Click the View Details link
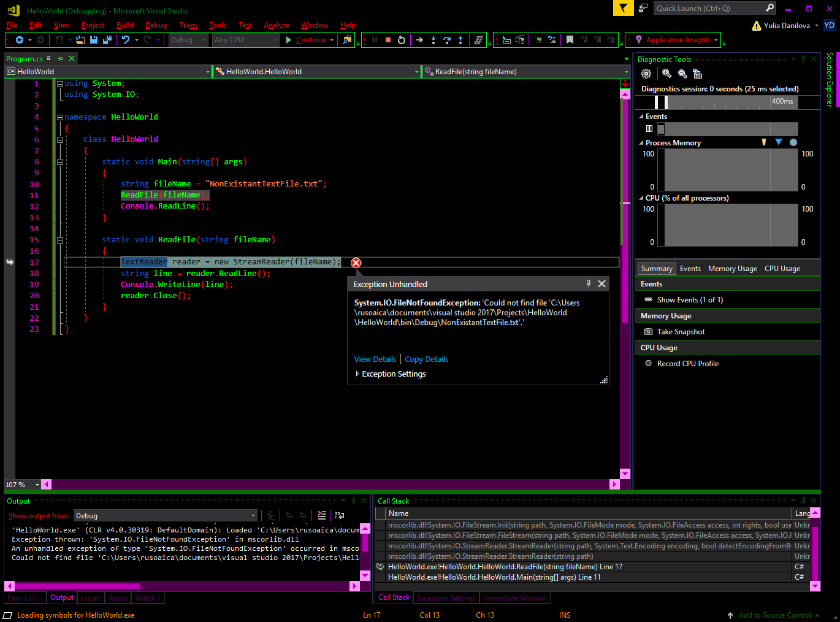This screenshot has height=622, width=840. pos(375,359)
